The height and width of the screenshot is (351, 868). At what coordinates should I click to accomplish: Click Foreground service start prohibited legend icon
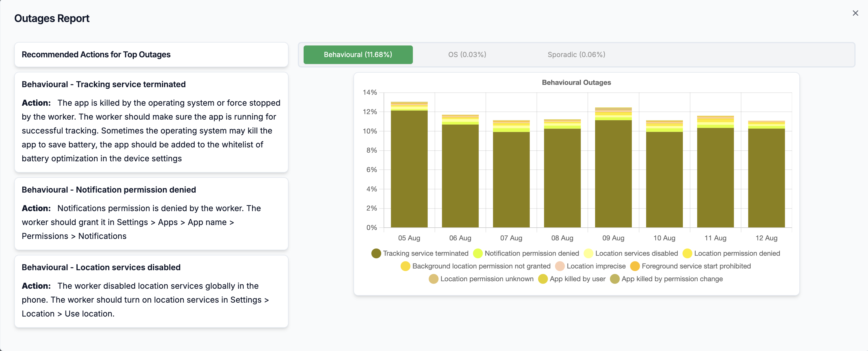(x=635, y=266)
